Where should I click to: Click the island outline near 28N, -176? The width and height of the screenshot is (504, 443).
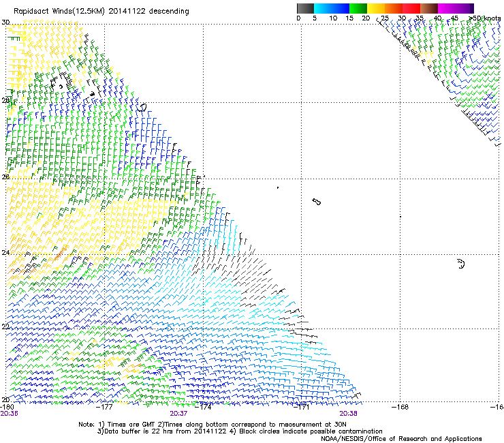click(x=142, y=108)
